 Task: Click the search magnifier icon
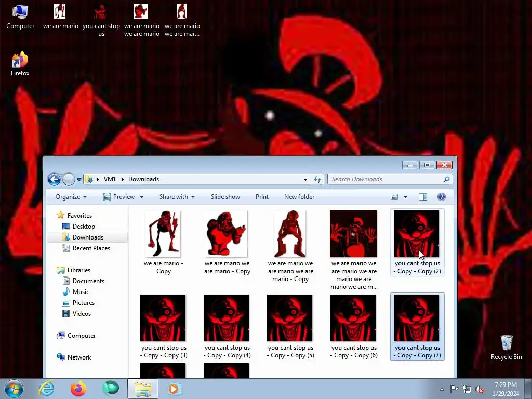pyautogui.click(x=446, y=179)
